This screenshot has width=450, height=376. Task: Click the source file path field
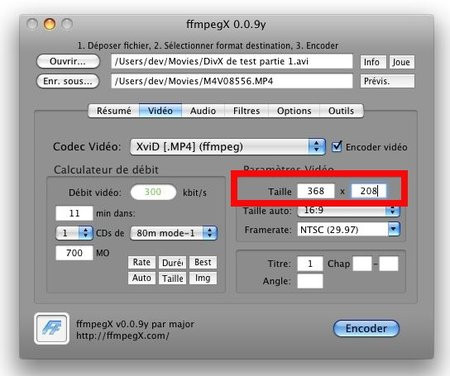(232, 61)
